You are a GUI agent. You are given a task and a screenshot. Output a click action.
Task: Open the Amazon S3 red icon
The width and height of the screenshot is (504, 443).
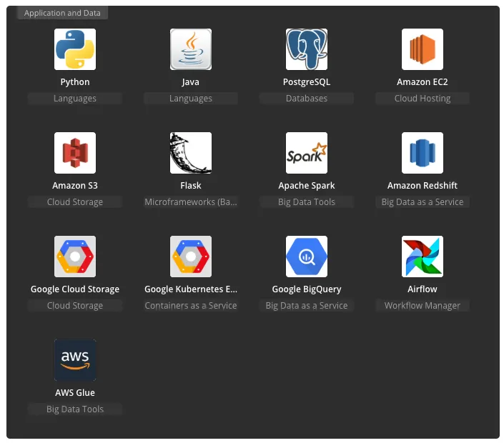point(75,153)
